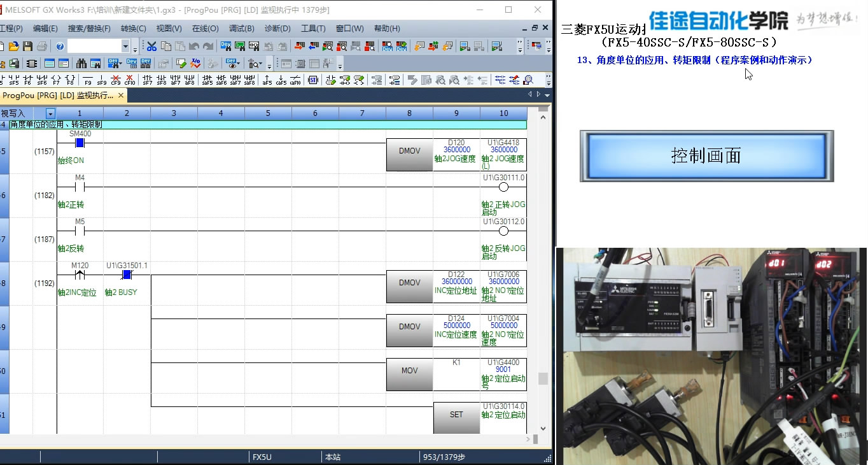Toggle the M4 axis 2 forward contact
The height and width of the screenshot is (465, 868).
tap(80, 187)
